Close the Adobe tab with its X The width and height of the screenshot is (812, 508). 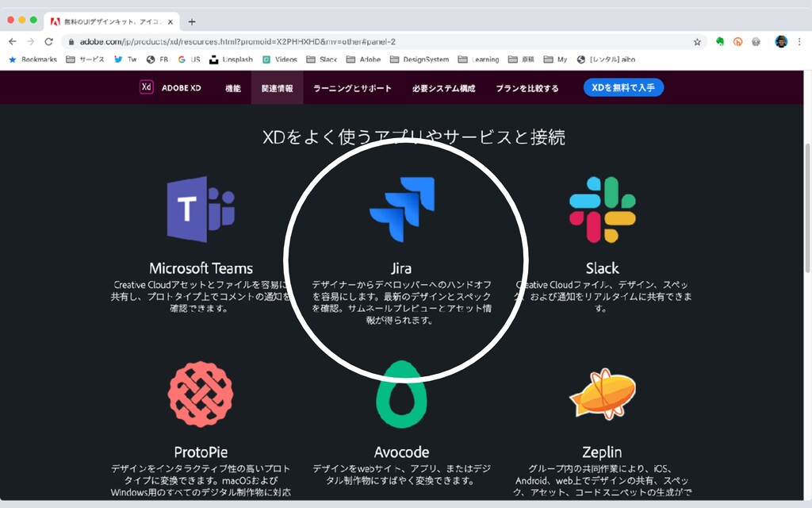pyautogui.click(x=170, y=21)
